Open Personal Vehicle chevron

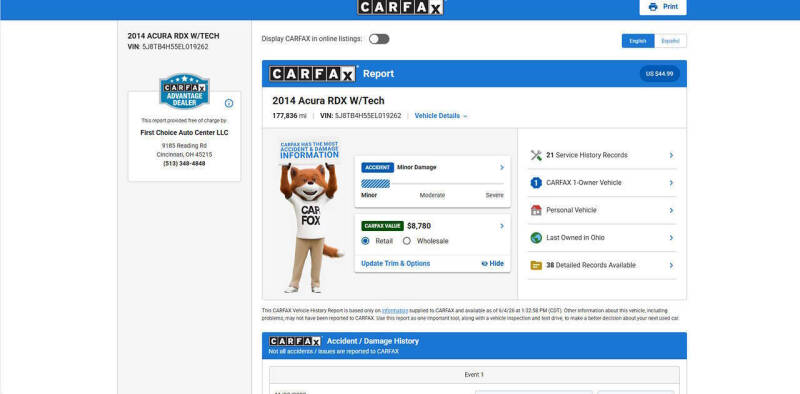point(671,210)
